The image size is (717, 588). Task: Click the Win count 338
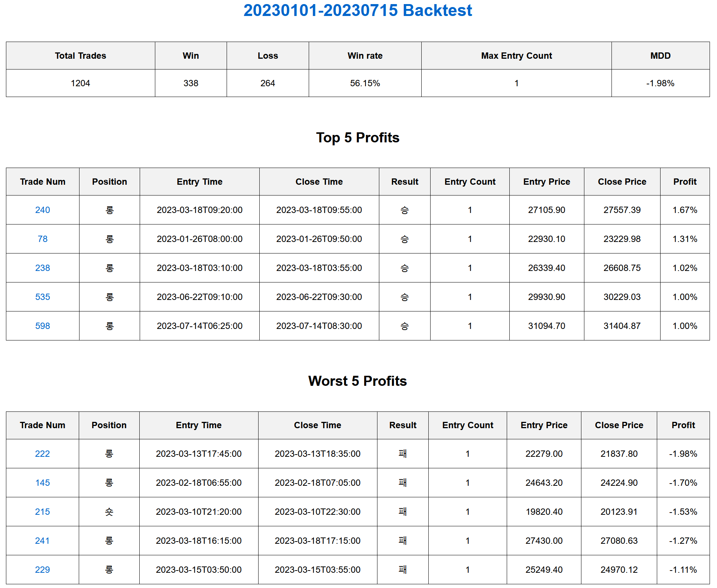(191, 83)
